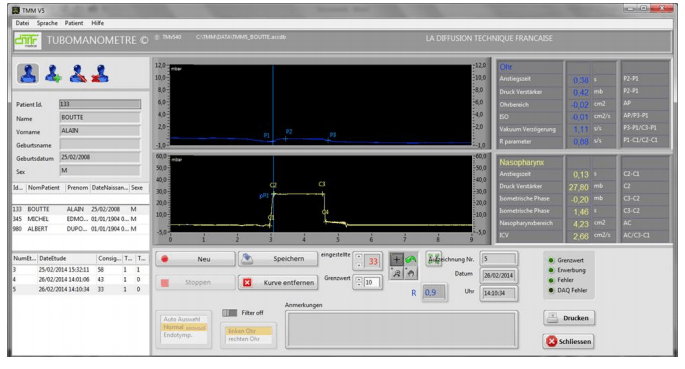Viewport: 685px width, 369px height.
Task: Click the Patient Id. field
Action: click(100, 104)
